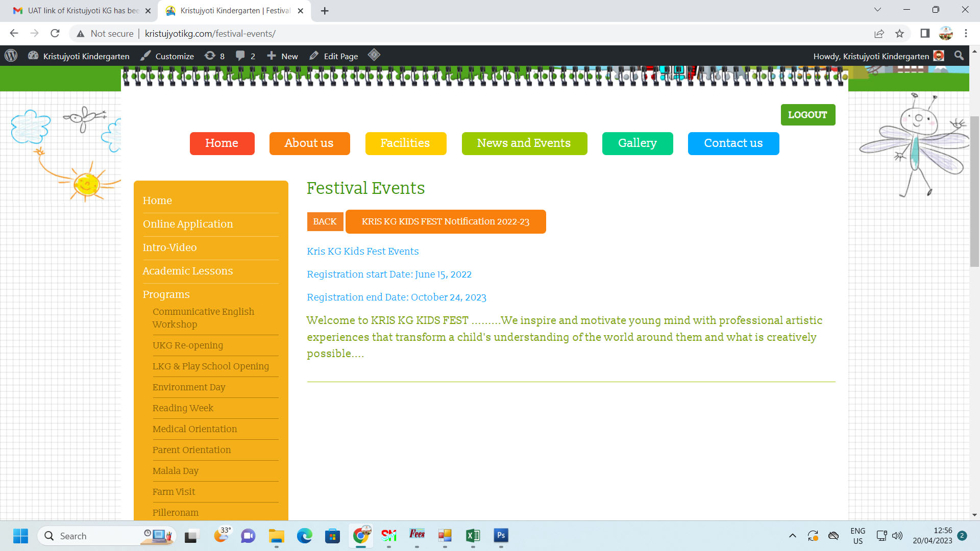
Task: Open Reading Week sidebar link
Action: [x=183, y=408]
